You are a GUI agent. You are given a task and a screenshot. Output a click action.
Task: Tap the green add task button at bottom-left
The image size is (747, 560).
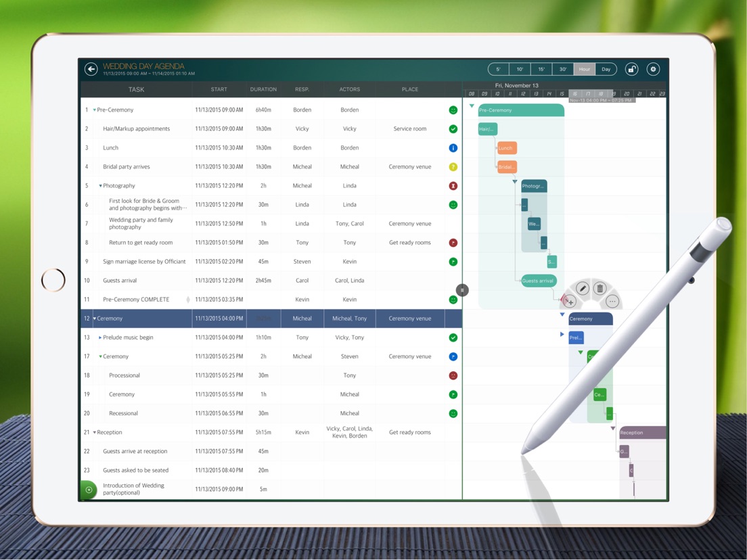coord(89,490)
